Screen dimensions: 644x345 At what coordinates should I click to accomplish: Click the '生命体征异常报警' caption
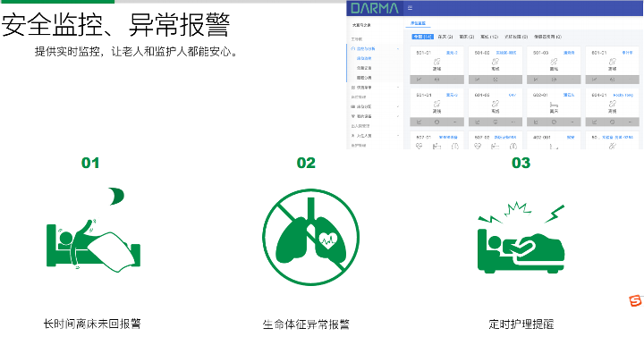(x=306, y=324)
